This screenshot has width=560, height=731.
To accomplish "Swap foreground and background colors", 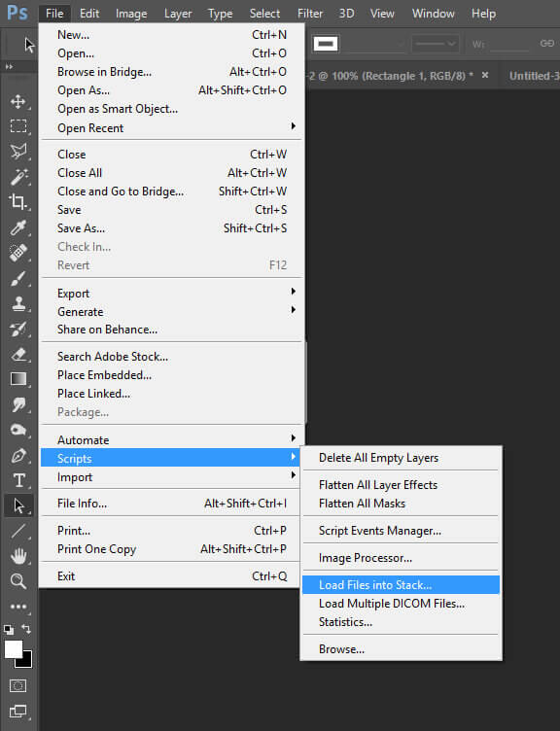I will [26, 629].
